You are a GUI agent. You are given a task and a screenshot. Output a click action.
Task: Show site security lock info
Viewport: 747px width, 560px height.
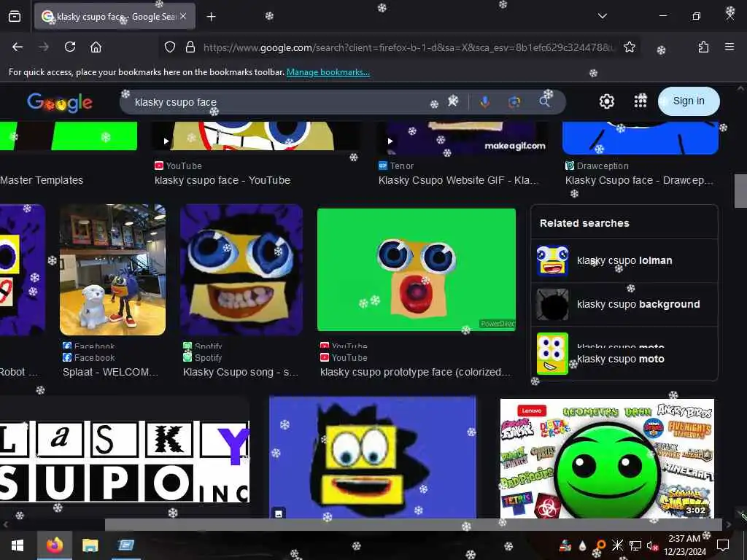click(x=190, y=47)
